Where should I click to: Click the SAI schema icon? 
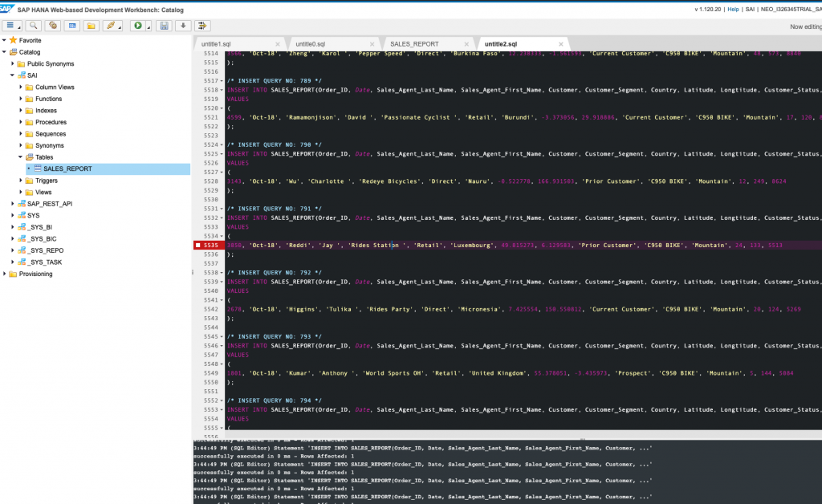pos(22,75)
